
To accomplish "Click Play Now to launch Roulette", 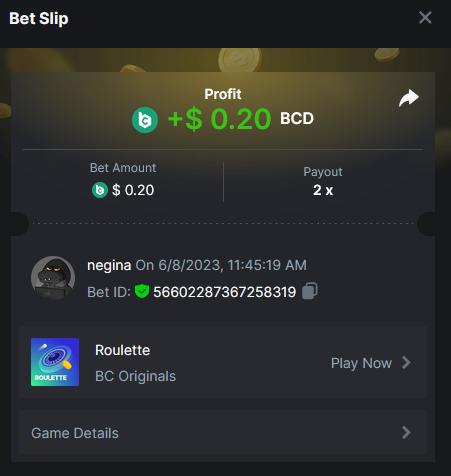I will [361, 363].
